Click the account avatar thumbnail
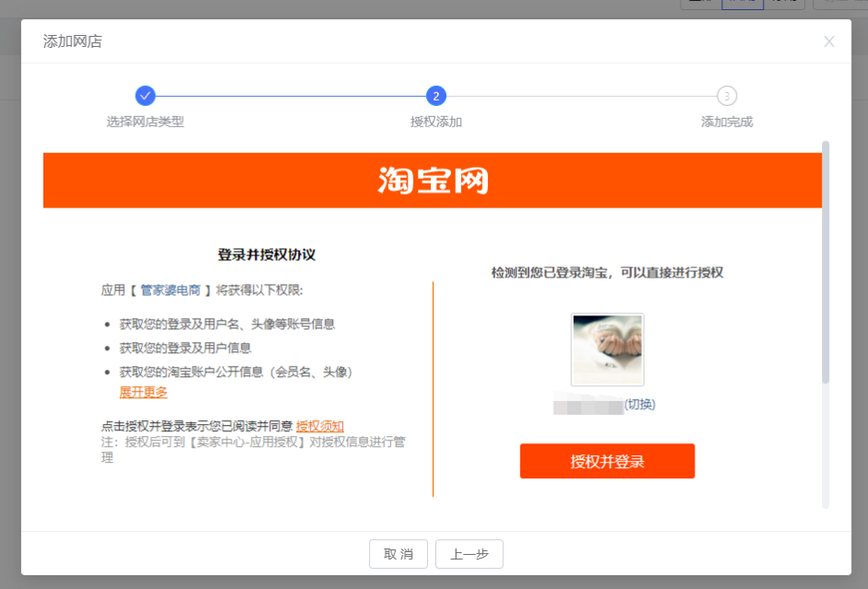 pyautogui.click(x=607, y=349)
